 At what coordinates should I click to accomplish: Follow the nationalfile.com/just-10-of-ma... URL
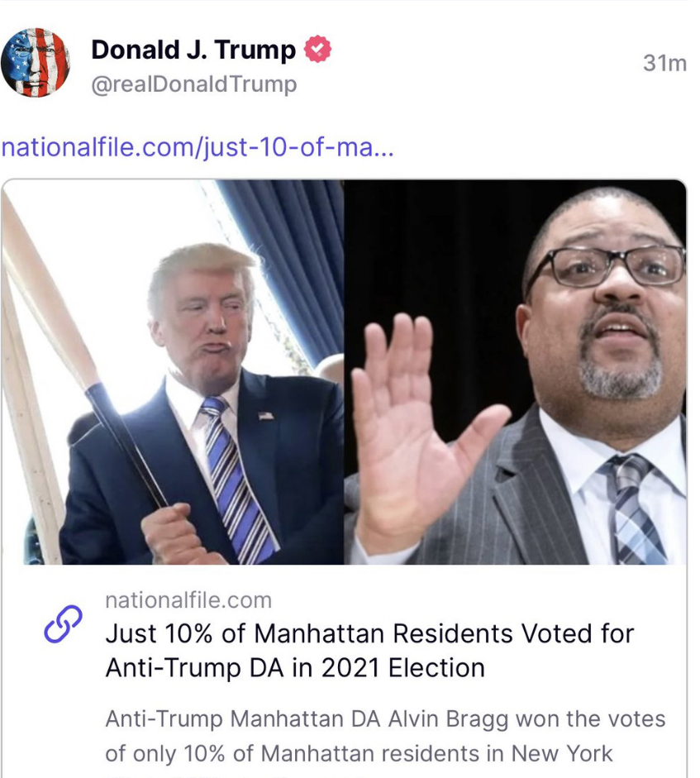pos(198,147)
